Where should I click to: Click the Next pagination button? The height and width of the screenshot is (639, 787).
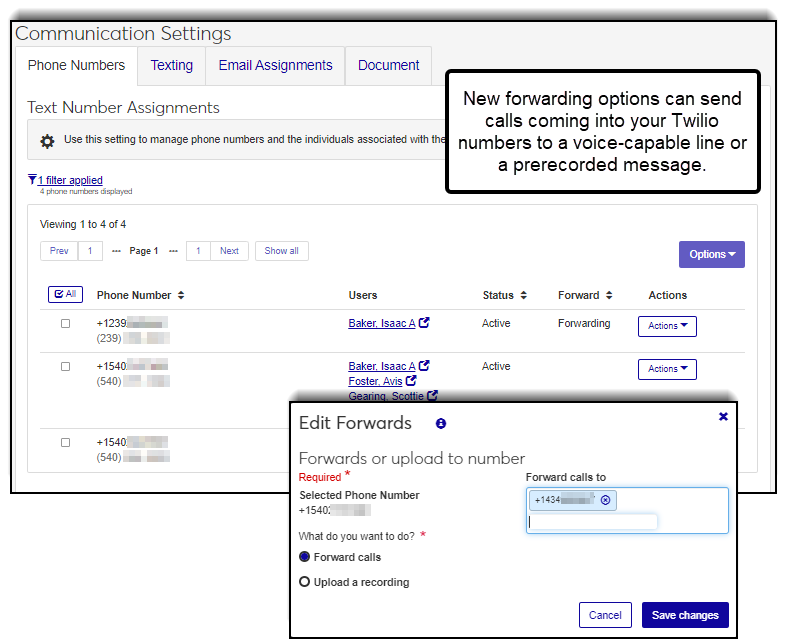click(229, 251)
